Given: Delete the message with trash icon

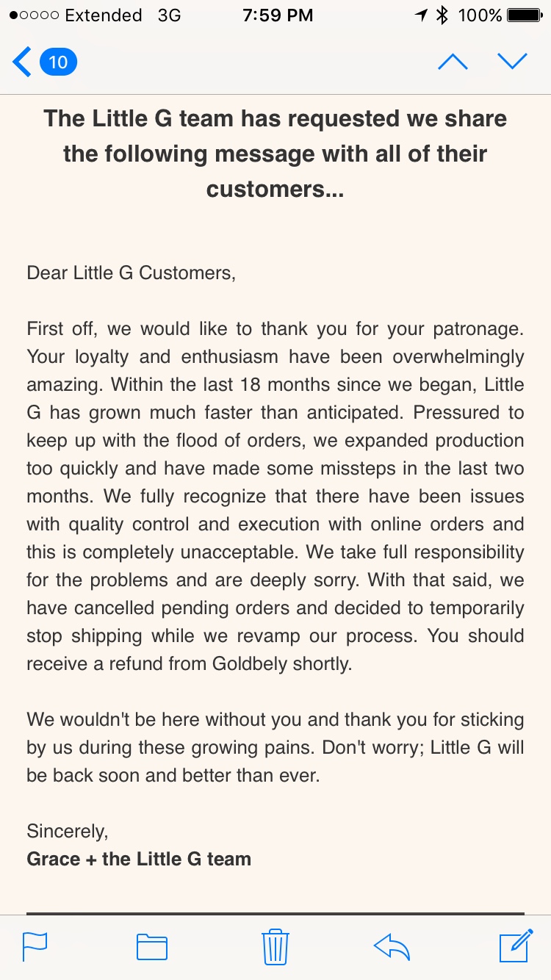Looking at the screenshot, I should 275,946.
